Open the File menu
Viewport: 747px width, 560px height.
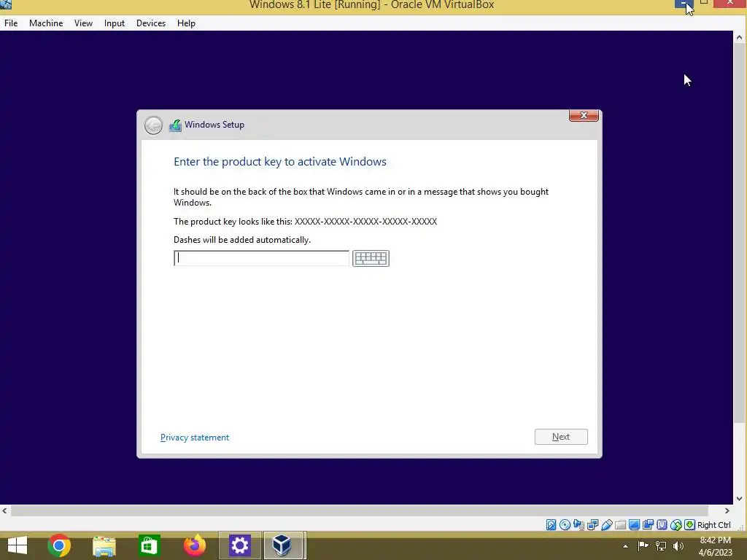(11, 23)
